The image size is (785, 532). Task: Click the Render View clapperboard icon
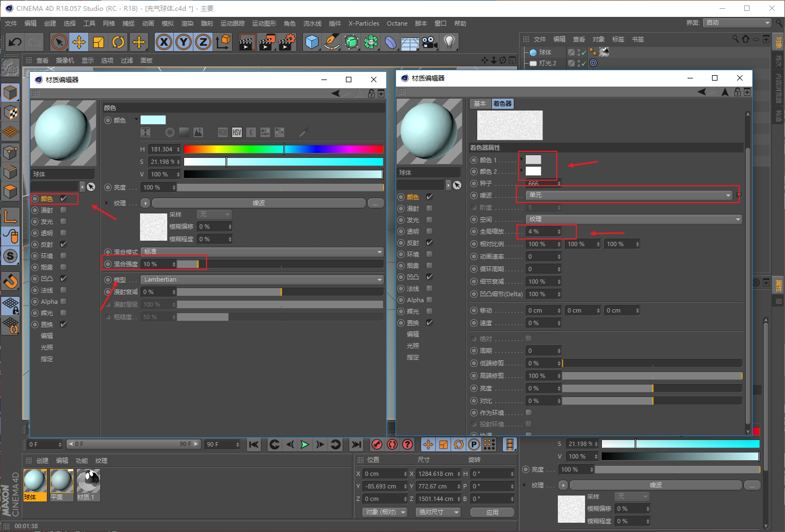(x=247, y=42)
